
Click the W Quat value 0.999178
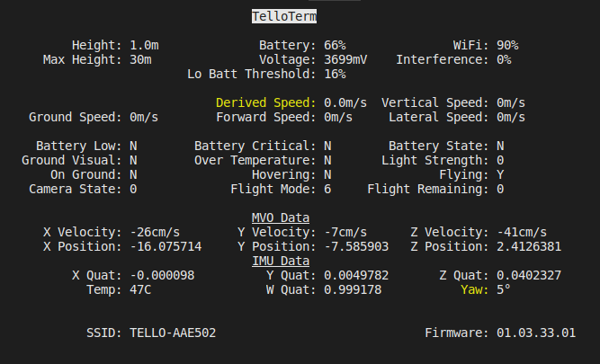353,289
